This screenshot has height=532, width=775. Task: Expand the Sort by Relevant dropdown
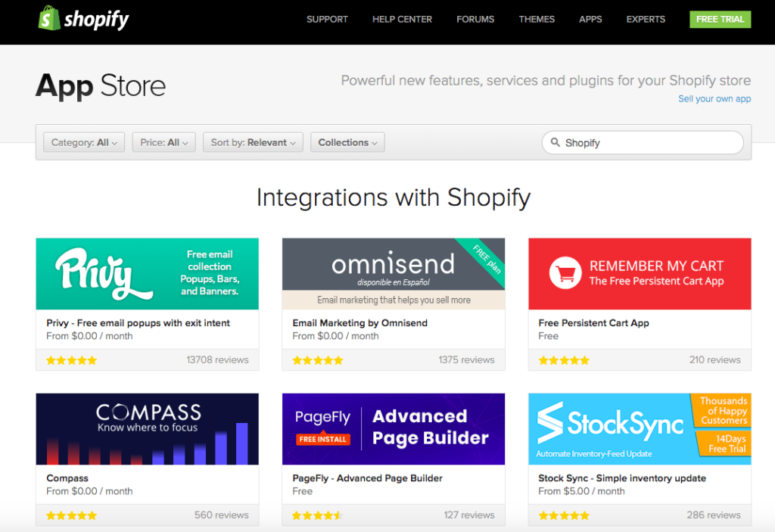point(253,142)
